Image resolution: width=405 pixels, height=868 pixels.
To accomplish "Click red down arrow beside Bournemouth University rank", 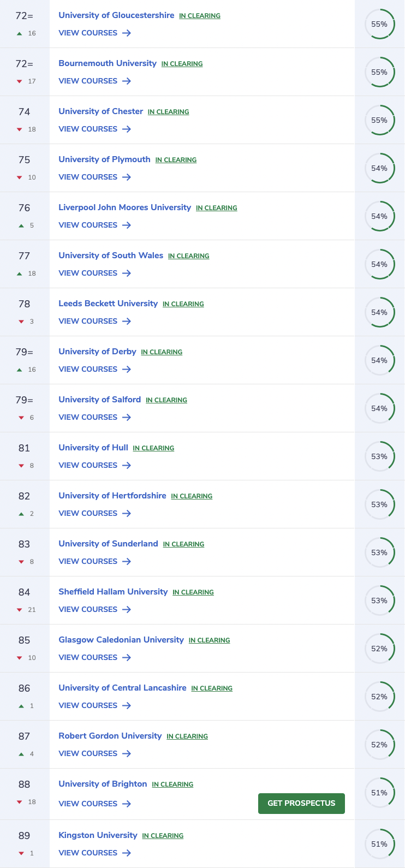I will pos(20,81).
